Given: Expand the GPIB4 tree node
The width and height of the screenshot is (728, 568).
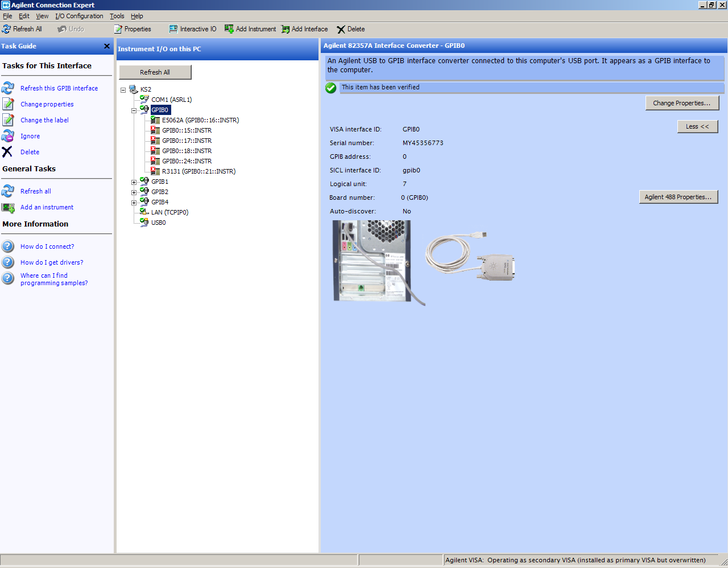Looking at the screenshot, I should point(134,203).
